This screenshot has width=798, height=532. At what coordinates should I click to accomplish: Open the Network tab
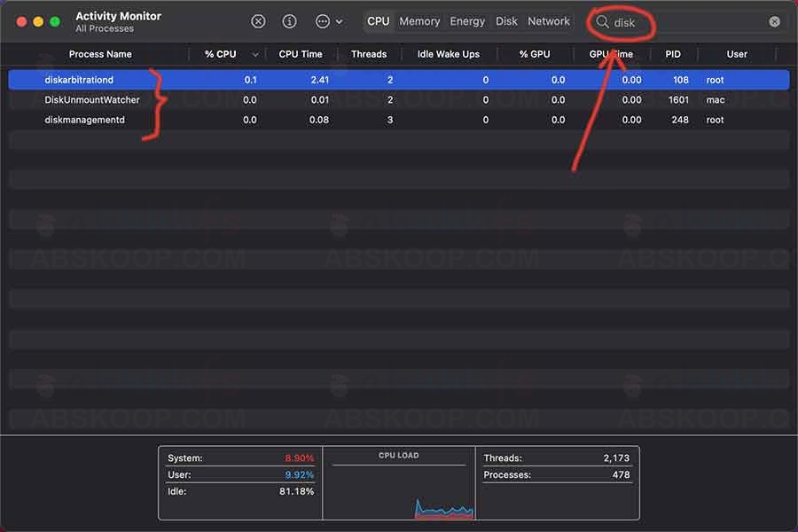coord(549,21)
